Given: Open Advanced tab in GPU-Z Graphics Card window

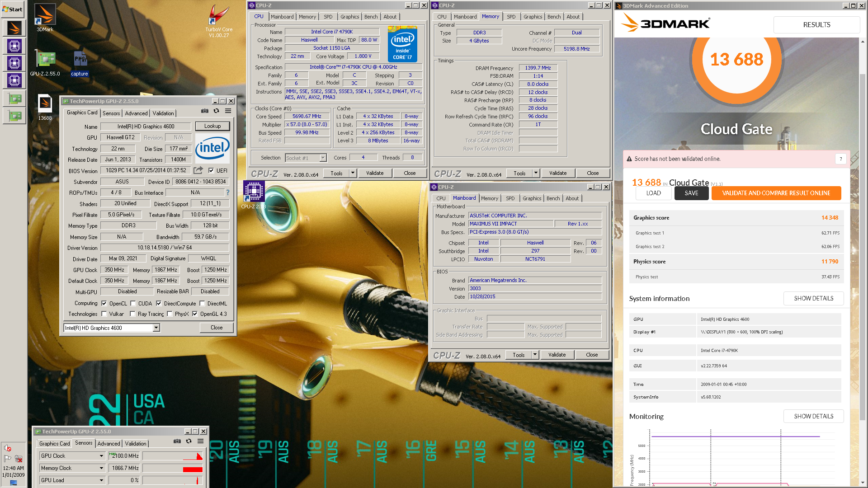Looking at the screenshot, I should coord(136,113).
